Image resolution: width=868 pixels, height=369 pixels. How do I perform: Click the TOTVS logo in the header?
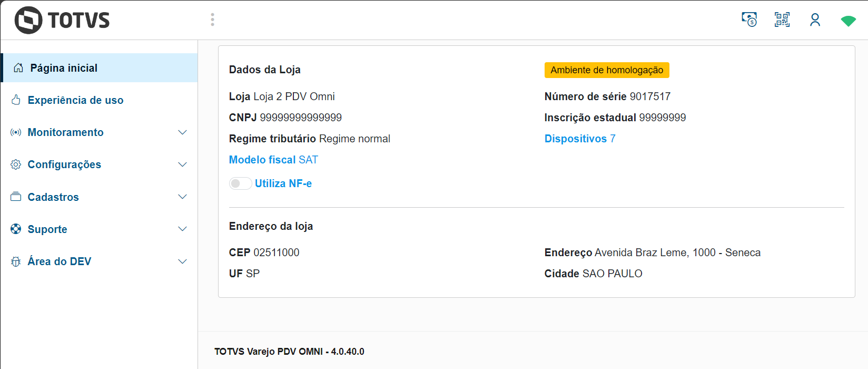click(62, 20)
